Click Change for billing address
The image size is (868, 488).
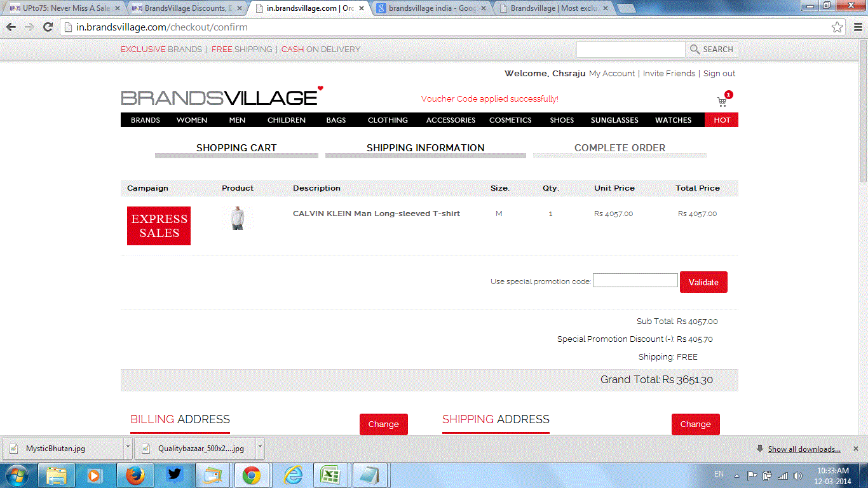pyautogui.click(x=383, y=424)
